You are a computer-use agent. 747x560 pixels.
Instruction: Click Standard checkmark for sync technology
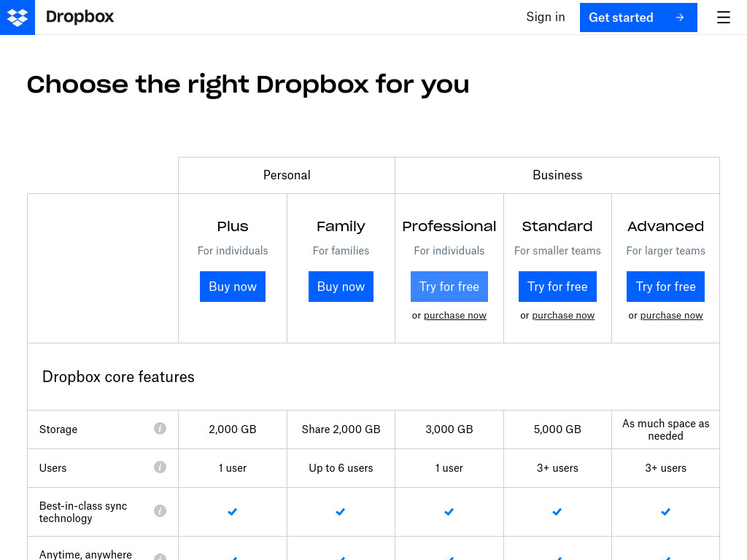click(x=557, y=512)
